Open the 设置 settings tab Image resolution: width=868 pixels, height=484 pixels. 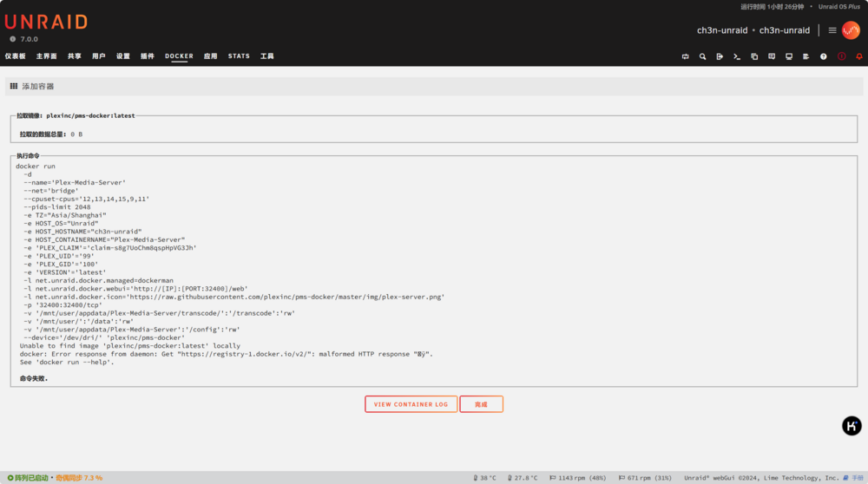point(123,56)
